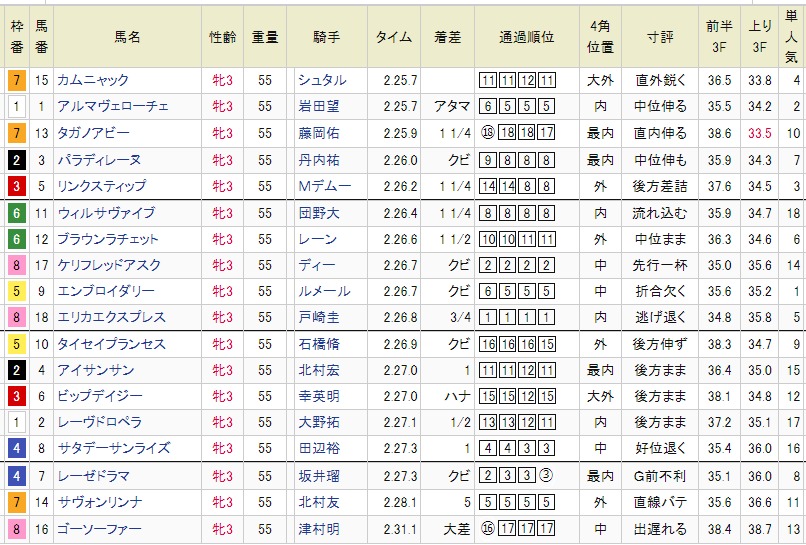Open jockey 北村宏 profile
The height and width of the screenshot is (545, 806).
pyautogui.click(x=319, y=370)
